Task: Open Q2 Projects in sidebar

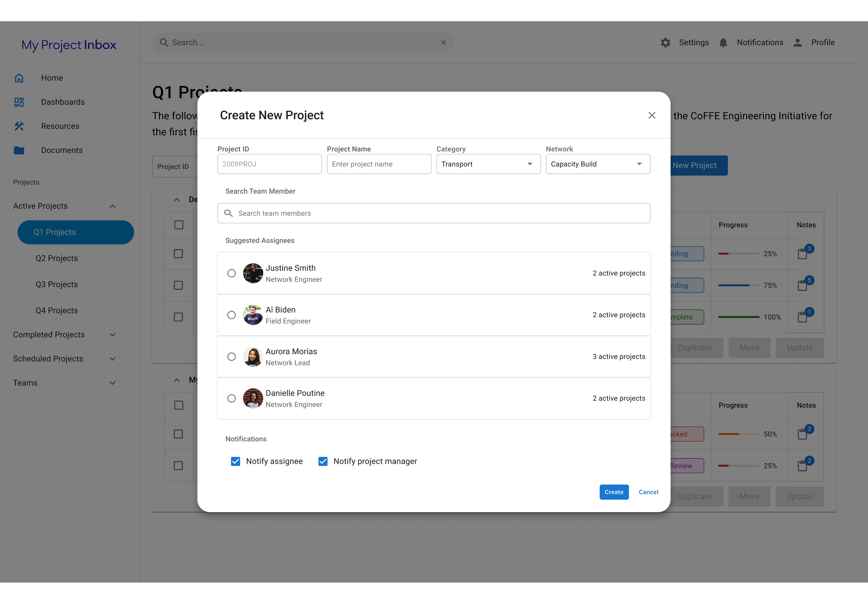Action: 57,258
